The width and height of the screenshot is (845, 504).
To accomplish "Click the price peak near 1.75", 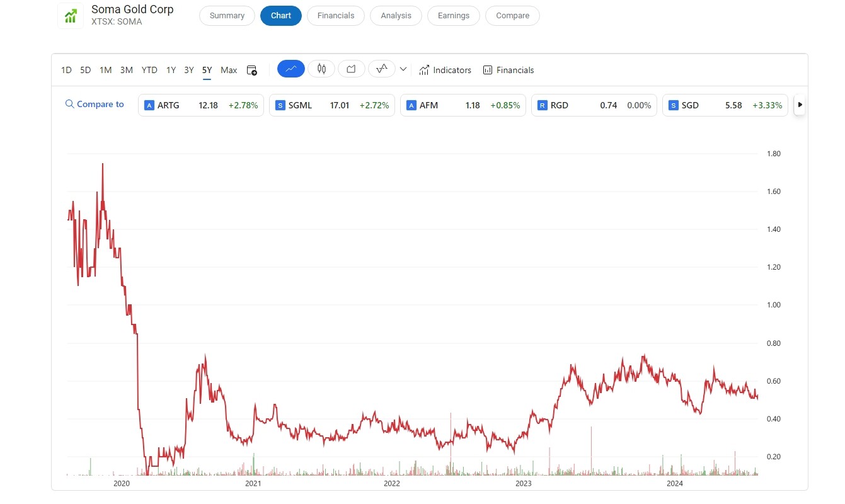I will click(103, 164).
